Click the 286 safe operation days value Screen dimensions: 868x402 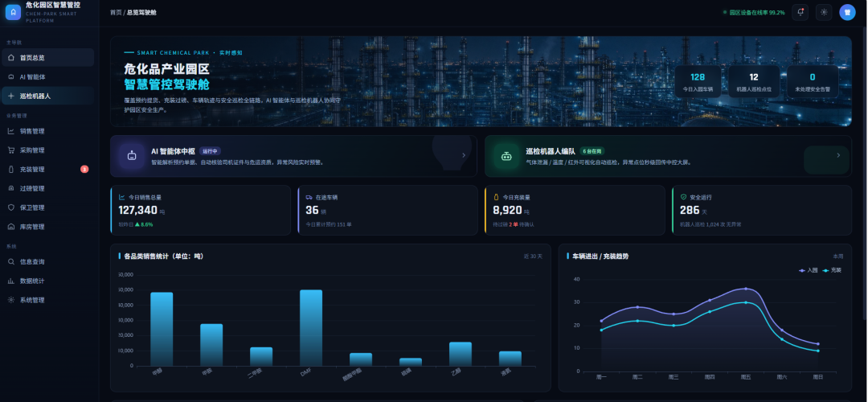coord(690,210)
